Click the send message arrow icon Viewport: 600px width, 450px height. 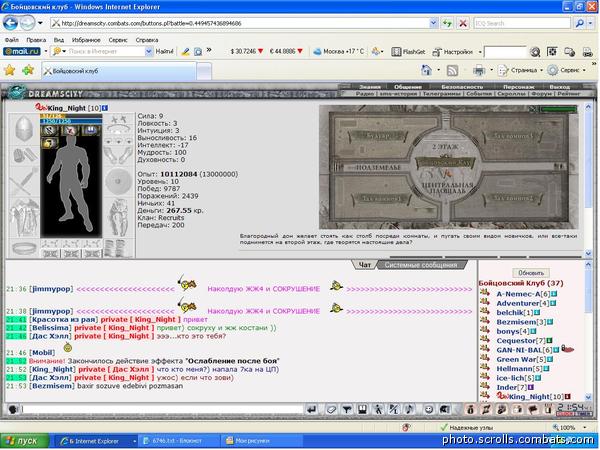312,409
